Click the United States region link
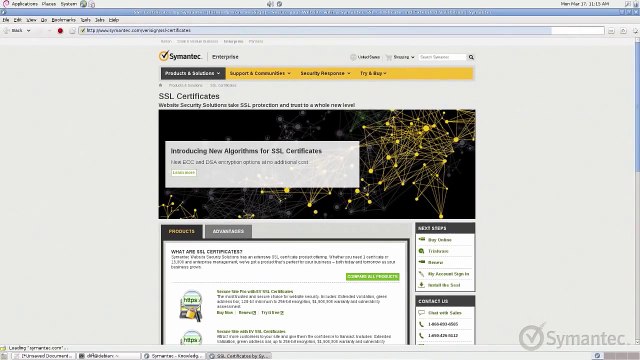This screenshot has height=360, width=640. (x=369, y=57)
